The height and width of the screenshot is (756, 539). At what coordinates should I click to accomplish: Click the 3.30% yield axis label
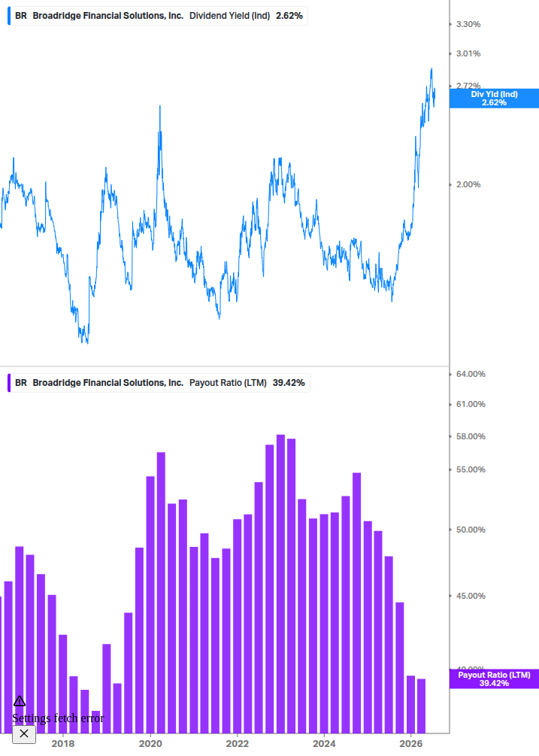point(468,24)
